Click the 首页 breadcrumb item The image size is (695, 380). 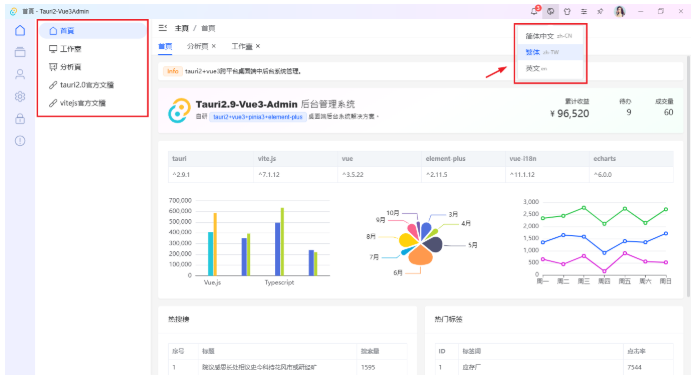point(208,28)
